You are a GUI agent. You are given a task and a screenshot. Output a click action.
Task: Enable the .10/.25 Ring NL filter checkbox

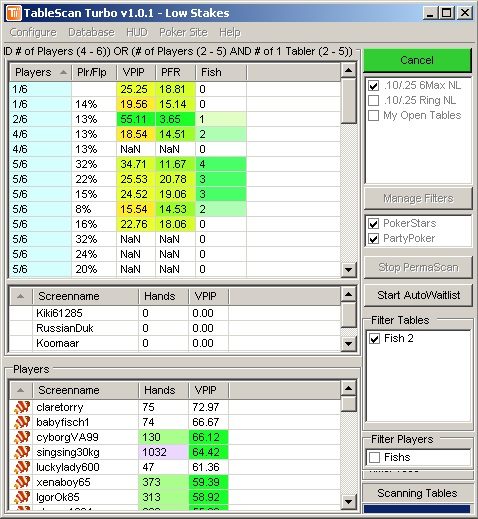[x=374, y=100]
